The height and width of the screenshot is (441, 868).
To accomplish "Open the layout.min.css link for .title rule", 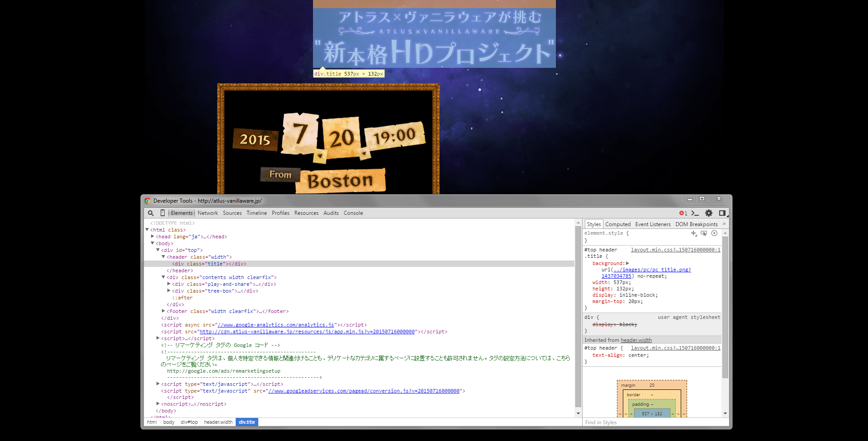I will 675,250.
